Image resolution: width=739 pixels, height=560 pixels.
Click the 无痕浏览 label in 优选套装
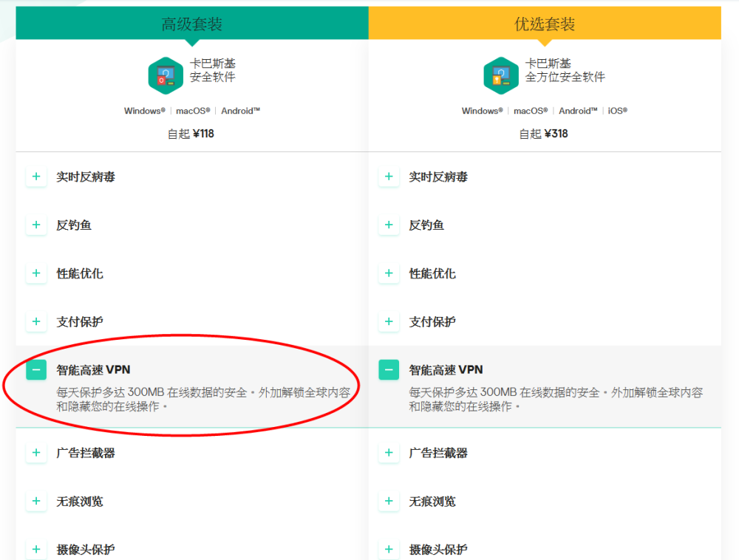[x=432, y=502]
